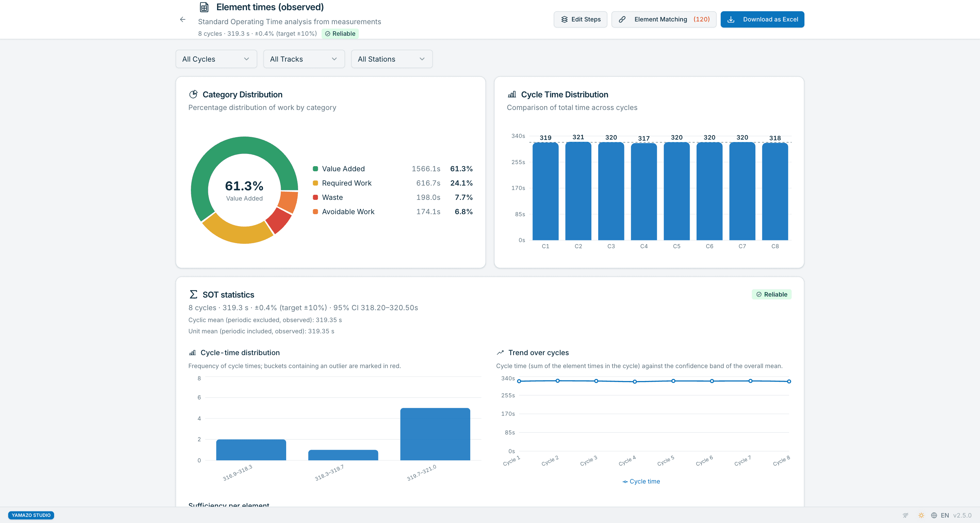Click the Value Added green legend swatch
This screenshot has width=980, height=523.
315,169
